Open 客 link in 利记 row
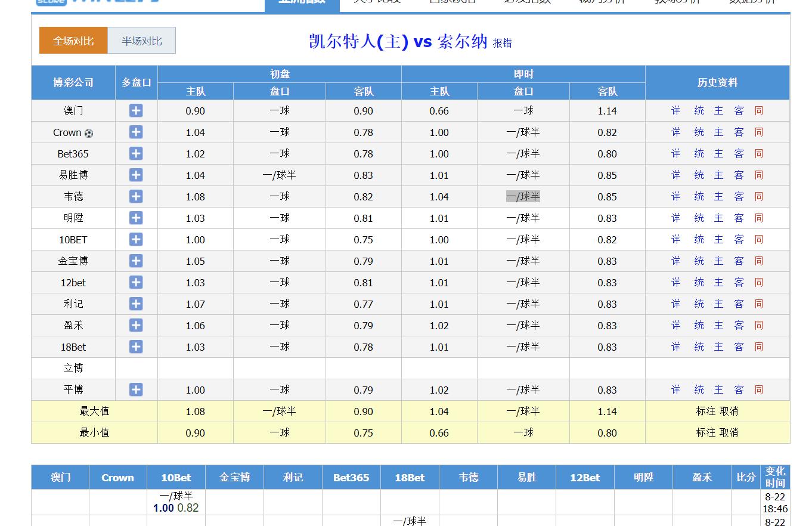The width and height of the screenshot is (812, 526). pos(739,304)
